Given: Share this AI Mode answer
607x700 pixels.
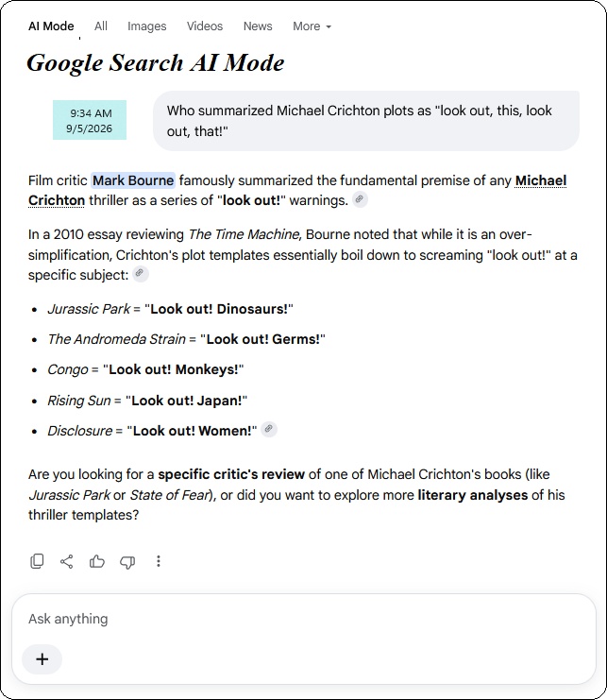Looking at the screenshot, I should point(66,561).
